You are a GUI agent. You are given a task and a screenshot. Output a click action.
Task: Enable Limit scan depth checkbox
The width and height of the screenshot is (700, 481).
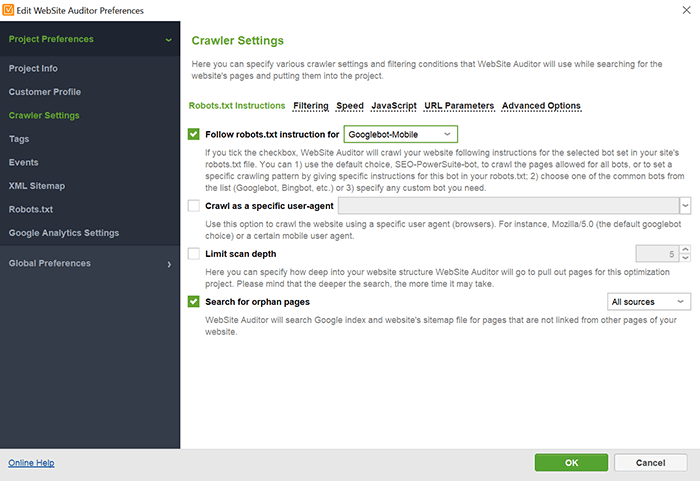coord(194,254)
